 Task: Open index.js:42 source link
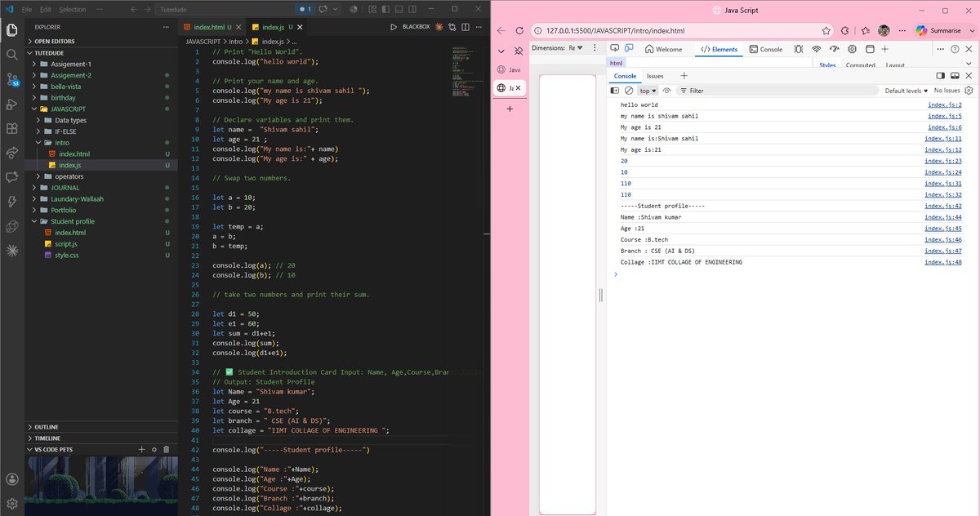943,206
